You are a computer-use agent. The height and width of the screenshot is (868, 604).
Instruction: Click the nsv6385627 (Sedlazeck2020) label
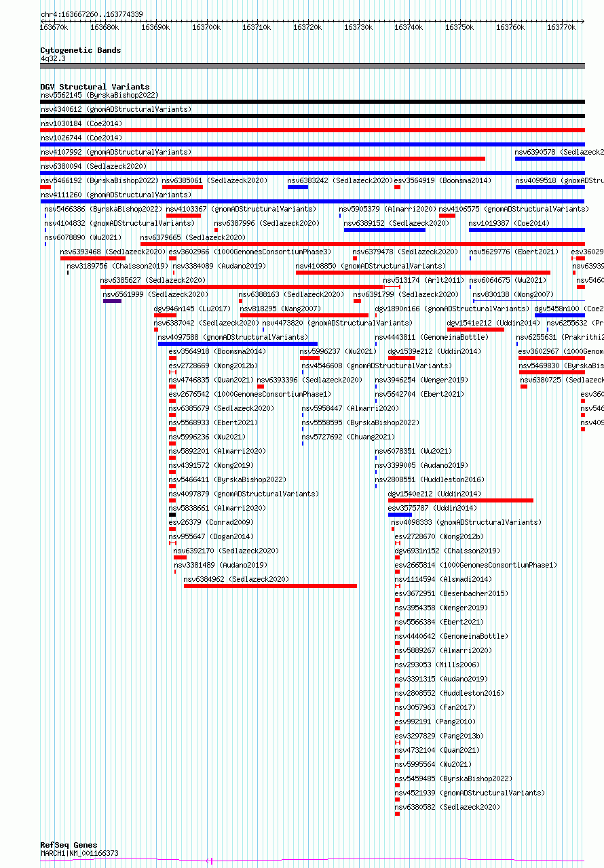[x=153, y=280]
